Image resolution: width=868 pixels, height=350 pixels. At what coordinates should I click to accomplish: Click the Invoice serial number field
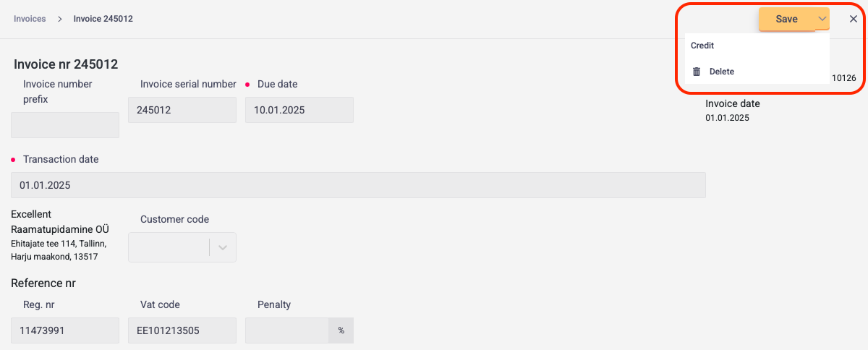click(x=182, y=110)
